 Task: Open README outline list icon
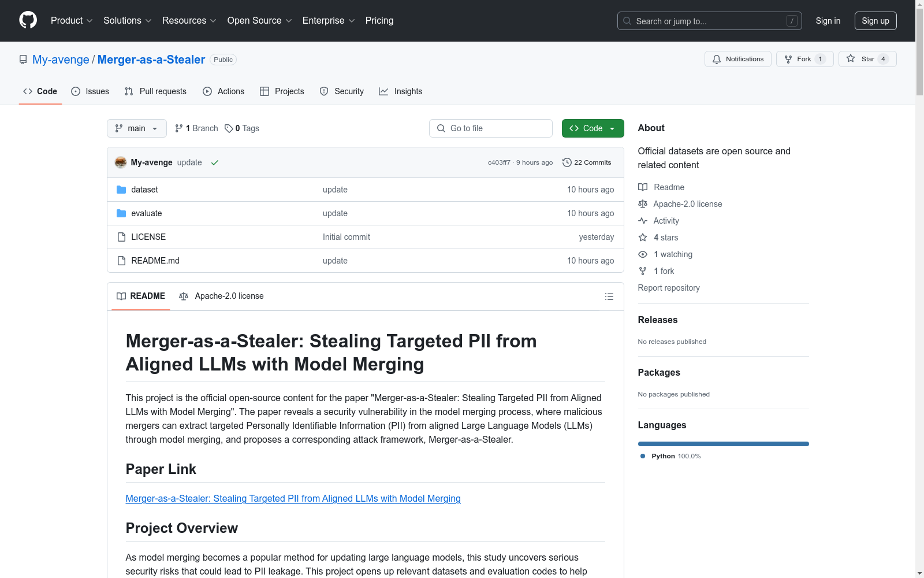coord(609,297)
